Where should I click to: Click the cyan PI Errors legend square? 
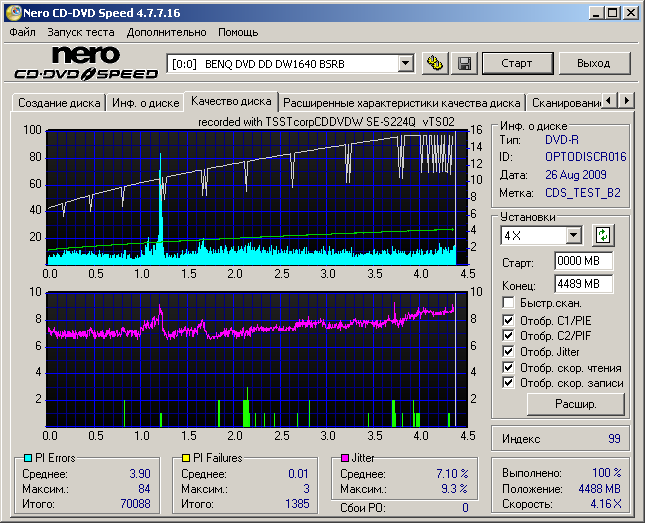coord(27,458)
